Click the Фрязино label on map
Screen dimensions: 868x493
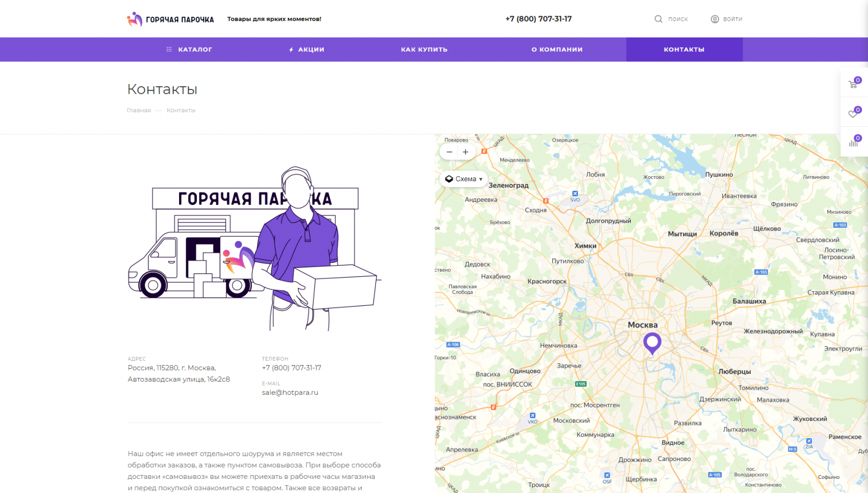(x=784, y=204)
